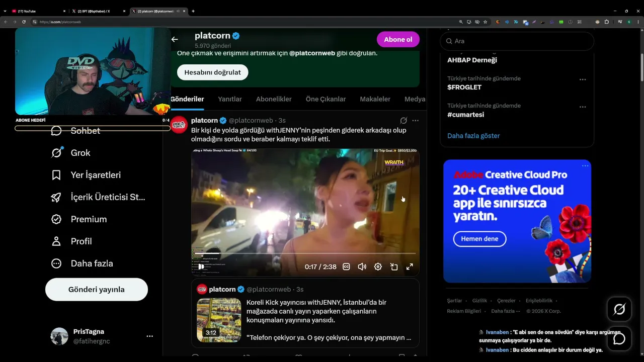The height and width of the screenshot is (362, 644).
Task: Open the browser extensions puzzle icon
Action: (606, 22)
